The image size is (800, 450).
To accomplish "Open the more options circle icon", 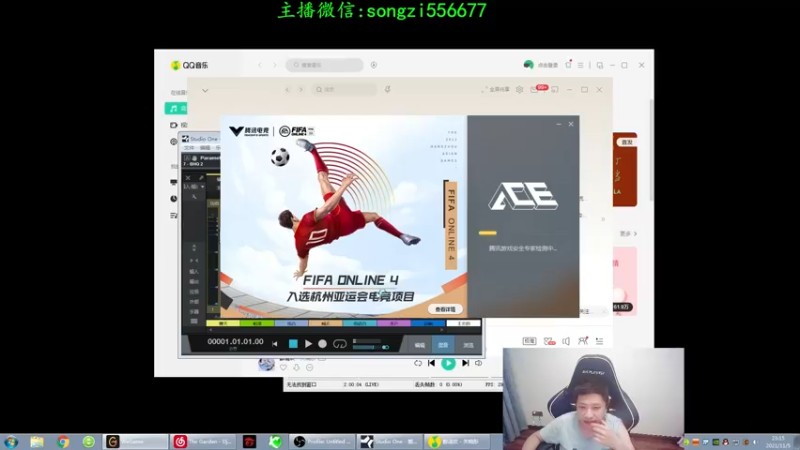I will point(310,367).
